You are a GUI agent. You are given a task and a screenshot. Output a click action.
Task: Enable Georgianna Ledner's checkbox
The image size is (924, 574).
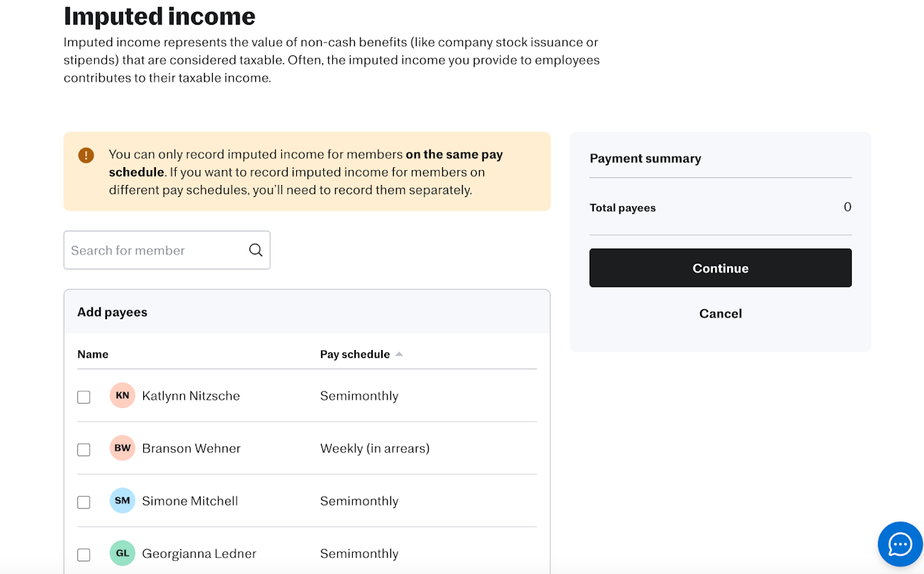84,554
